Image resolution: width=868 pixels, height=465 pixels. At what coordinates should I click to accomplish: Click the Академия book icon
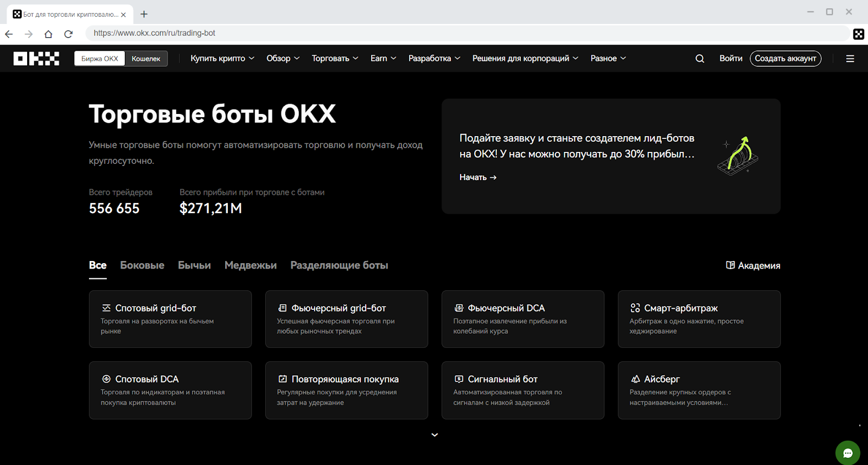click(x=730, y=265)
